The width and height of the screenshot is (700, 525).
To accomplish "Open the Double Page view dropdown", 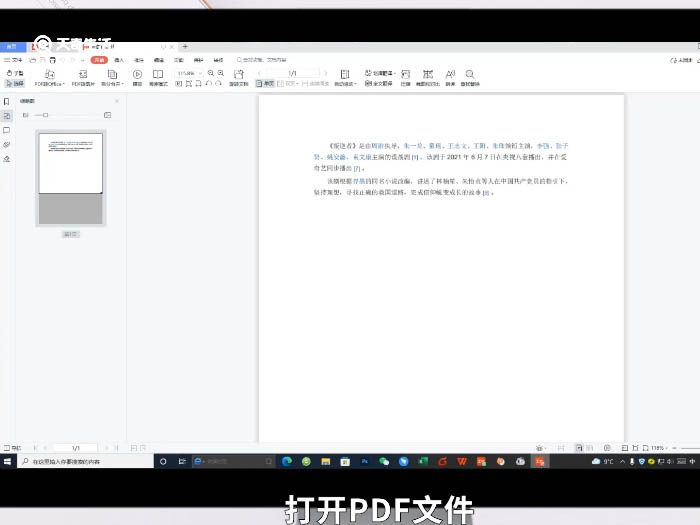I will pos(288,83).
